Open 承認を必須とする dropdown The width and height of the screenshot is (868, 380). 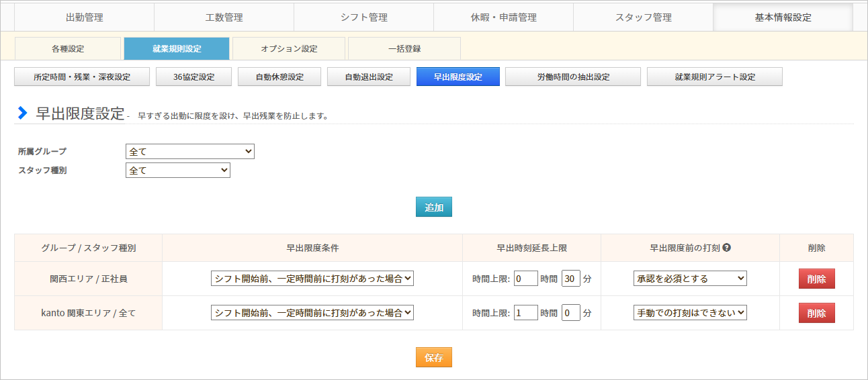pyautogui.click(x=689, y=279)
